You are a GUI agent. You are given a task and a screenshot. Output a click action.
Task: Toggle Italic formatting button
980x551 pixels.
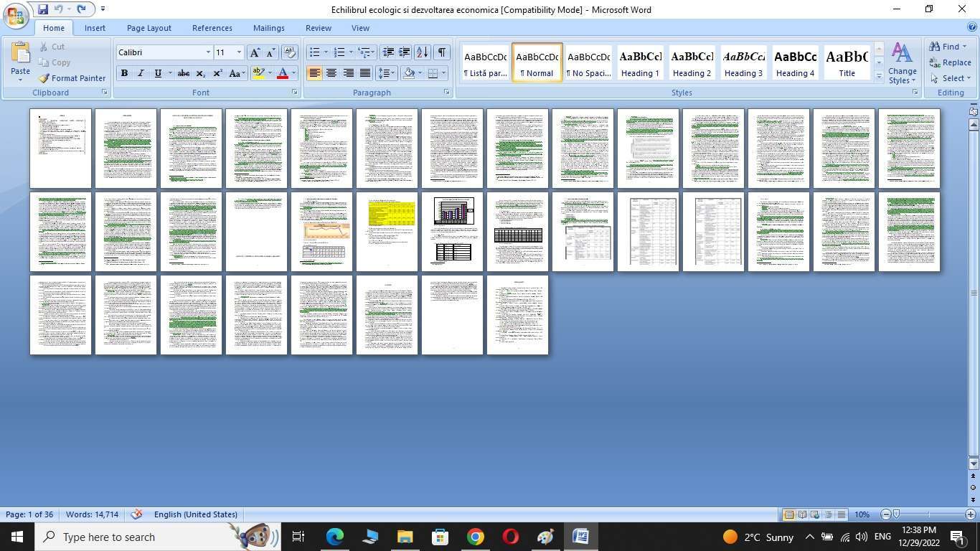[x=141, y=73]
